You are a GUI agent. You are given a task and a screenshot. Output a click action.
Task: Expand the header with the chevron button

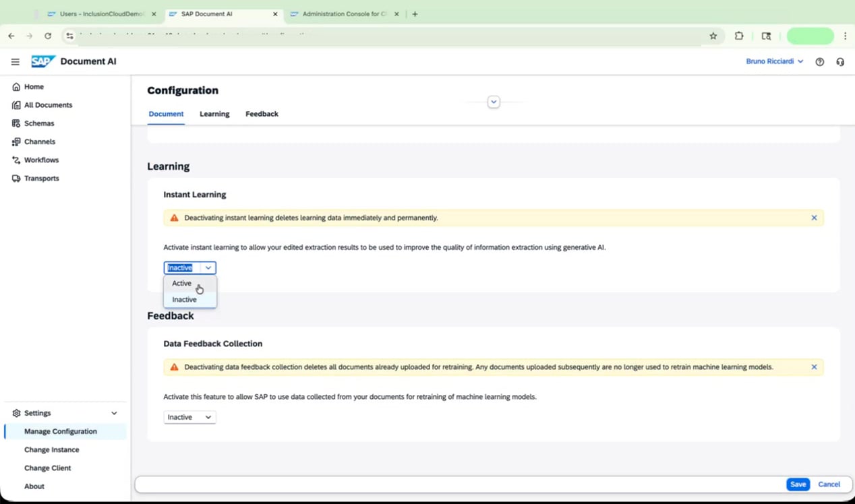pos(494,102)
